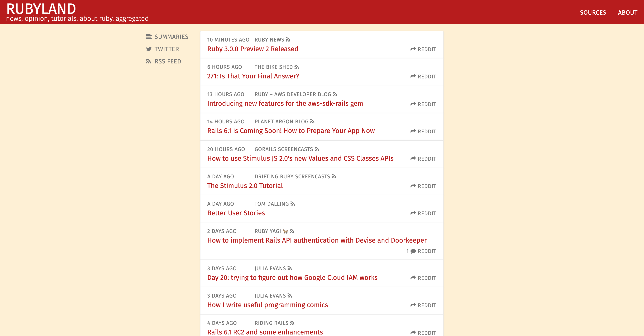Screen dimensions: 644x336
Task: Open Drifting Ruby Screencasts RSS icon
Action: point(334,176)
